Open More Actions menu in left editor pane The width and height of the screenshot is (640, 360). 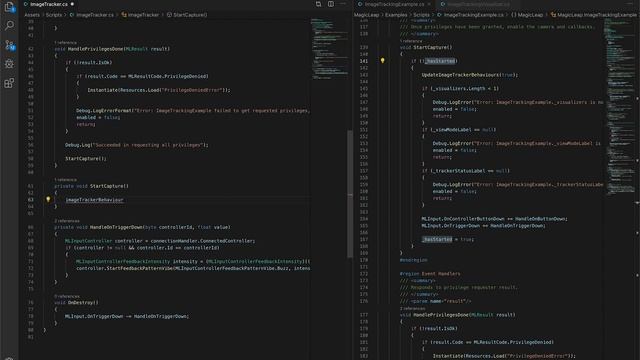[343, 4]
